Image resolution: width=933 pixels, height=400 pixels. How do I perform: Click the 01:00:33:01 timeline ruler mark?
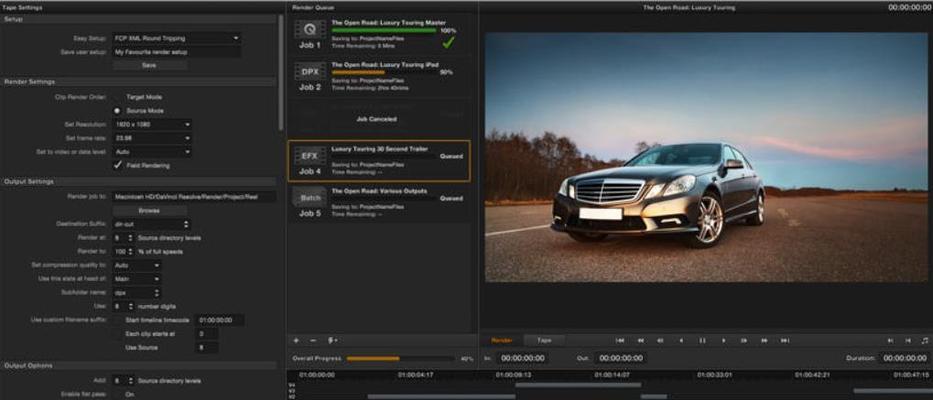[715, 375]
